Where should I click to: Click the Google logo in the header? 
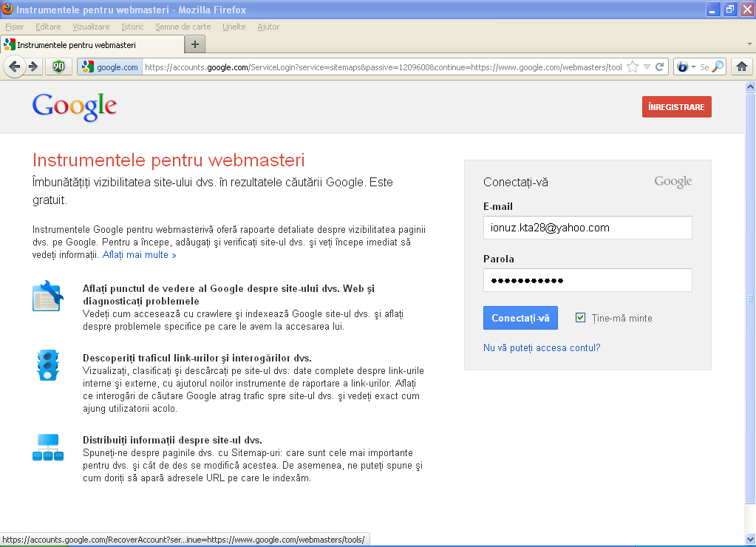pos(75,106)
